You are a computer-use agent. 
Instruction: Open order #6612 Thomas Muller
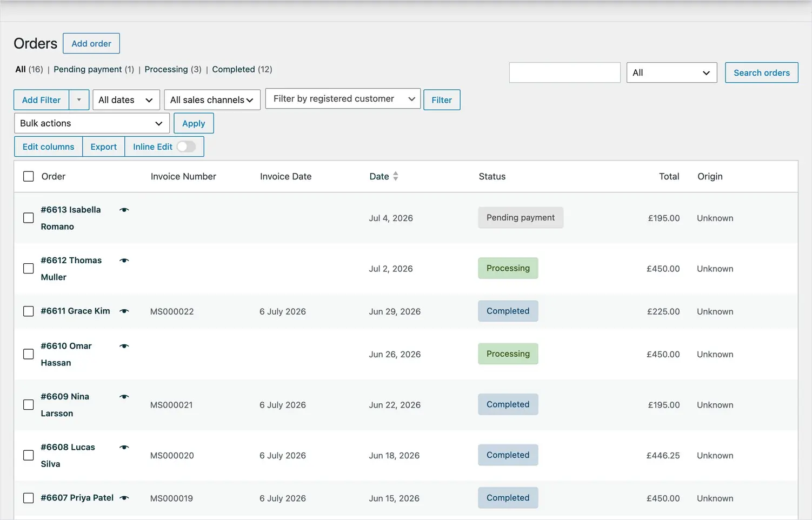click(71, 269)
